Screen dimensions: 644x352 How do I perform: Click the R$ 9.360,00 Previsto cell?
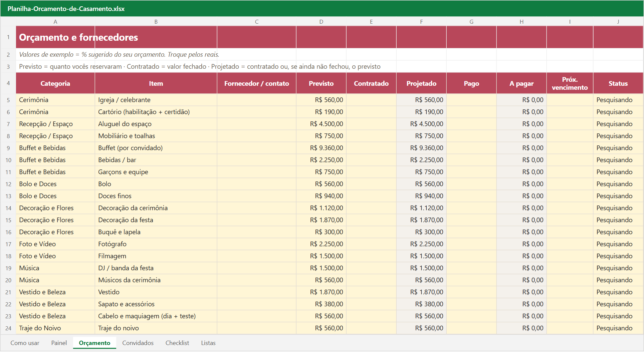[x=321, y=148]
